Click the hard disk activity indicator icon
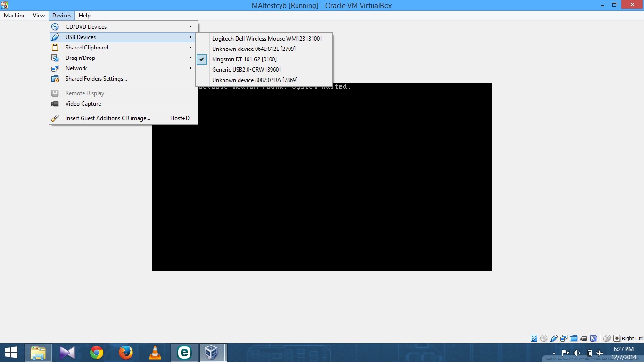The height and width of the screenshot is (362, 644). click(x=534, y=338)
